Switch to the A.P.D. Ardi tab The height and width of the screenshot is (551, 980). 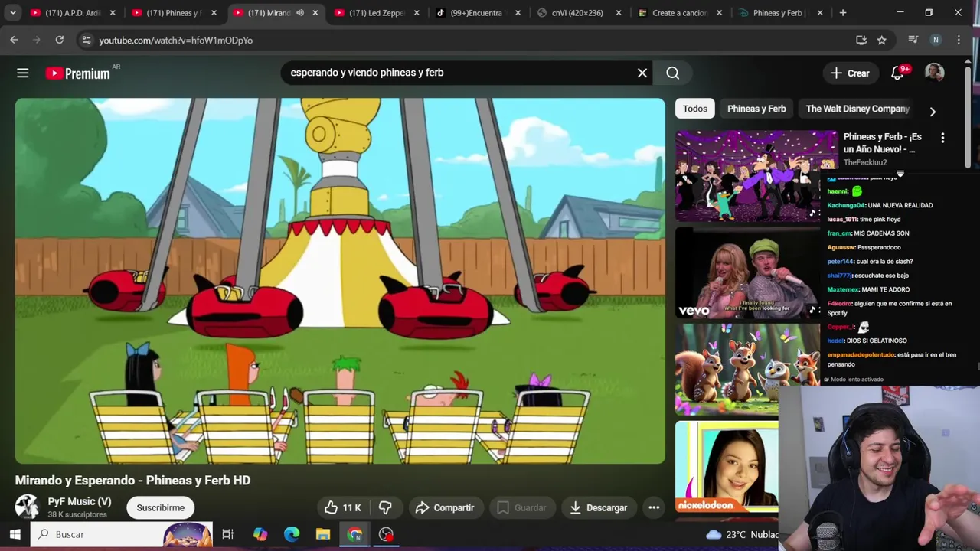73,13
